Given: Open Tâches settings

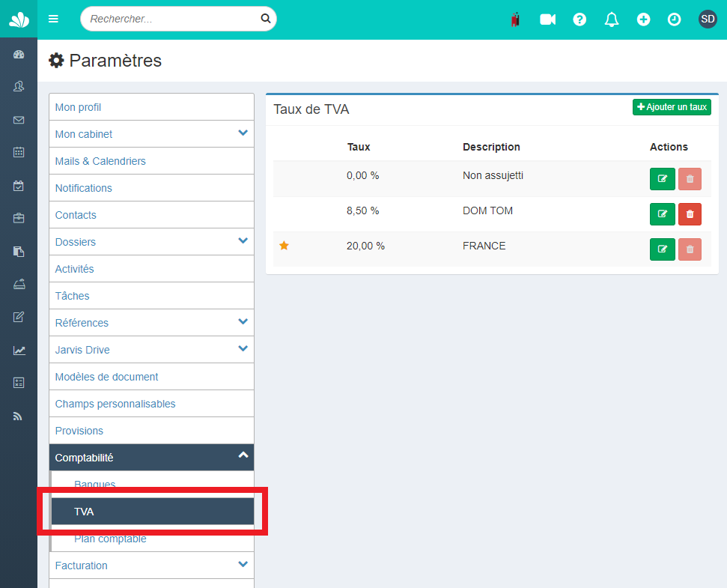Looking at the screenshot, I should click(x=151, y=295).
